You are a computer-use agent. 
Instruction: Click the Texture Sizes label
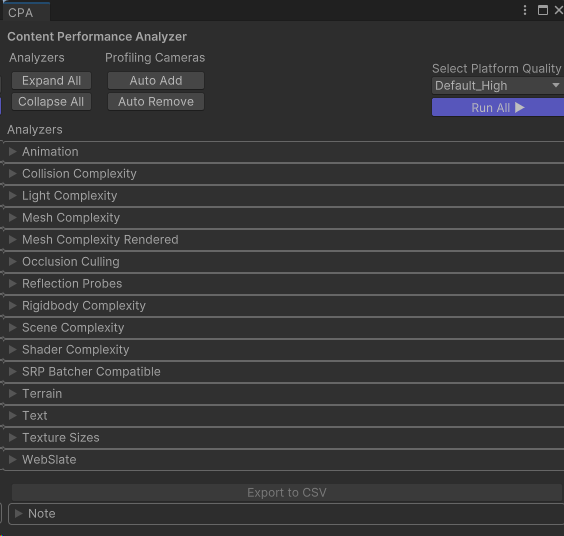click(61, 438)
